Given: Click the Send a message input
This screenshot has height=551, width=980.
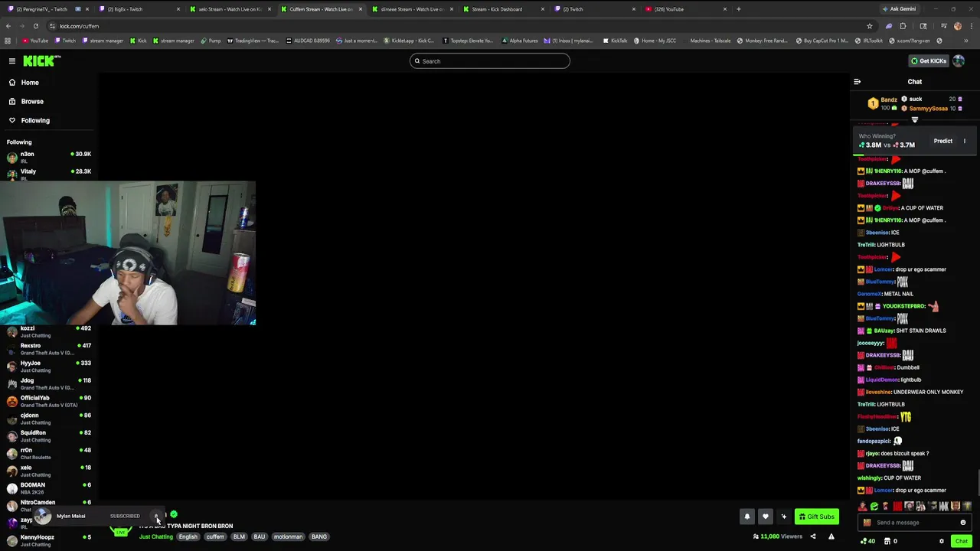Looking at the screenshot, I should [x=914, y=523].
